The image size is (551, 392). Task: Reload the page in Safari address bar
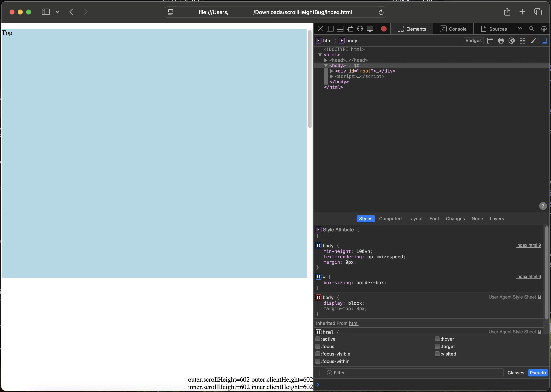pos(381,12)
